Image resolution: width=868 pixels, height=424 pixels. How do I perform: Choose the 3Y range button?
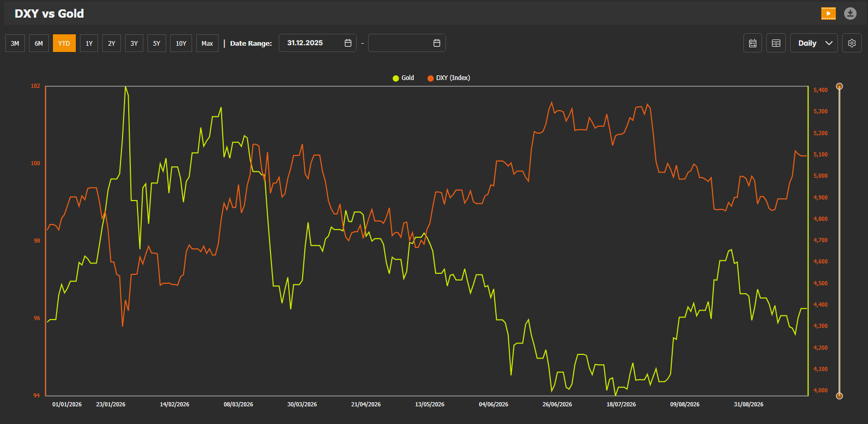pyautogui.click(x=134, y=43)
